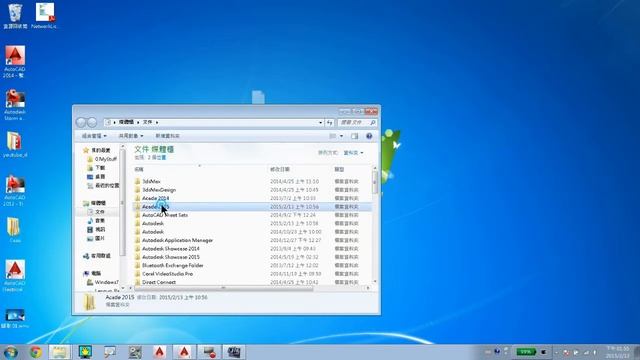Image resolution: width=640 pixels, height=360 pixels.
Task: Open the AutoCAD Electrical desktop shortcut
Action: pyautogui.click(x=14, y=276)
